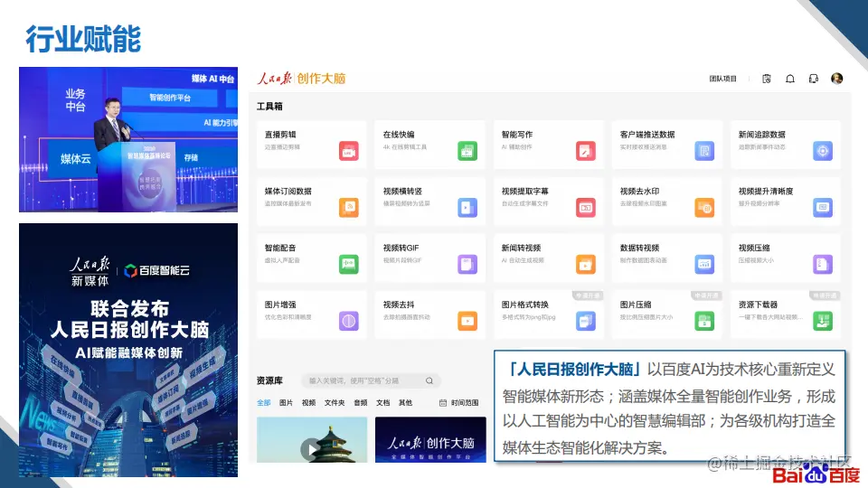Switch to the 视频 tab

tap(309, 403)
